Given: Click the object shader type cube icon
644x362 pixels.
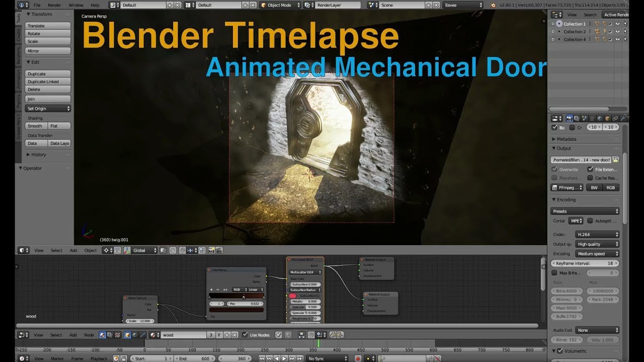Looking at the screenshot, I should coord(128,335).
